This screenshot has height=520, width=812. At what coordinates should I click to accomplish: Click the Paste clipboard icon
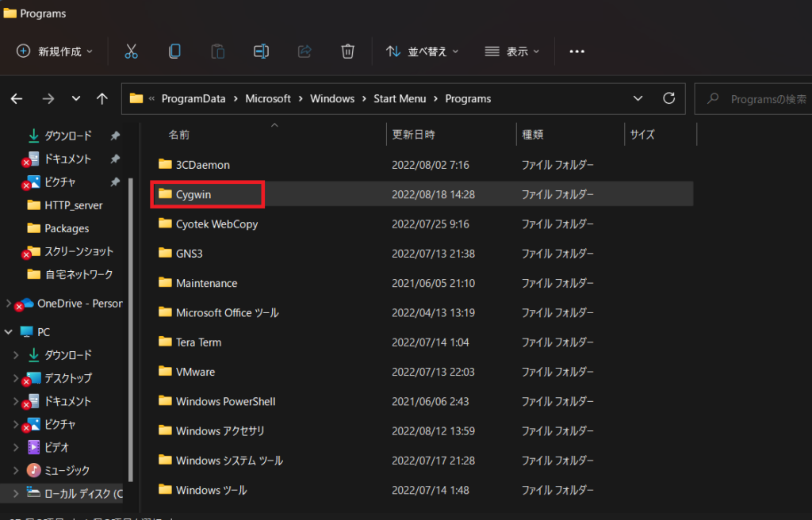217,52
